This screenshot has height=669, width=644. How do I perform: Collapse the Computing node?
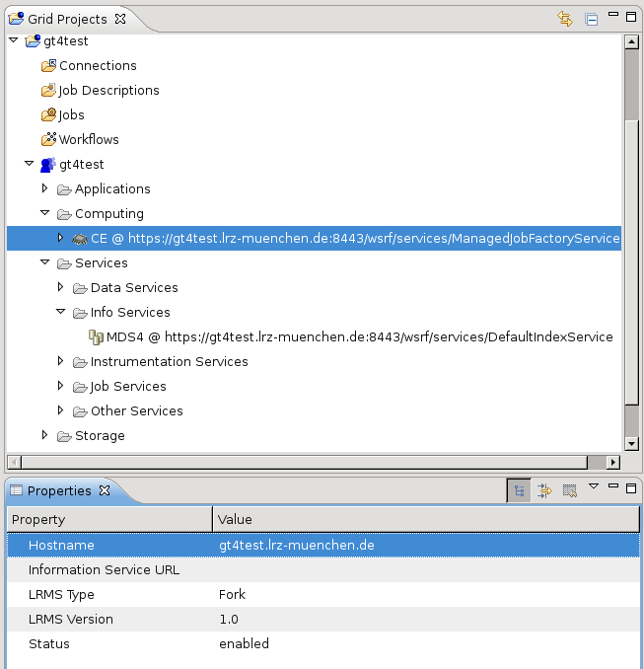tap(44, 212)
